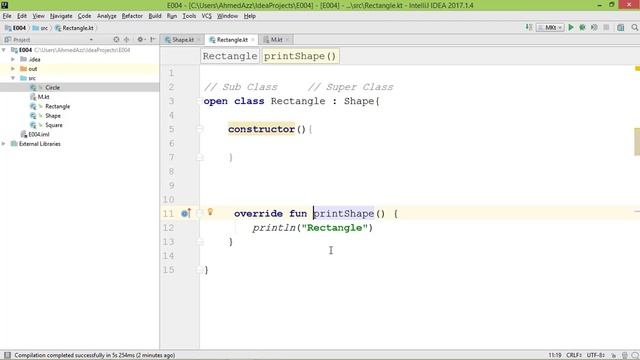The height and width of the screenshot is (360, 640).
Task: Click the 11:19 cursor position indicator
Action: 555,355
